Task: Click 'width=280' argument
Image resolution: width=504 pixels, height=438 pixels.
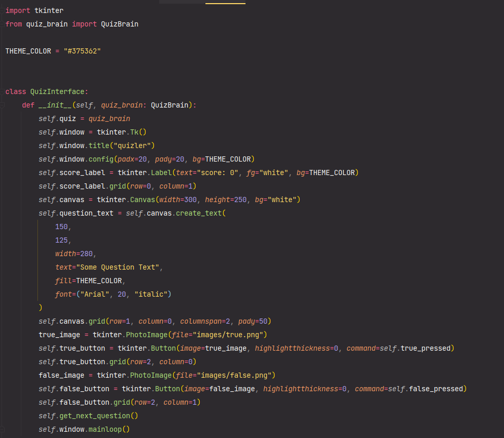Action: pyautogui.click(x=74, y=254)
